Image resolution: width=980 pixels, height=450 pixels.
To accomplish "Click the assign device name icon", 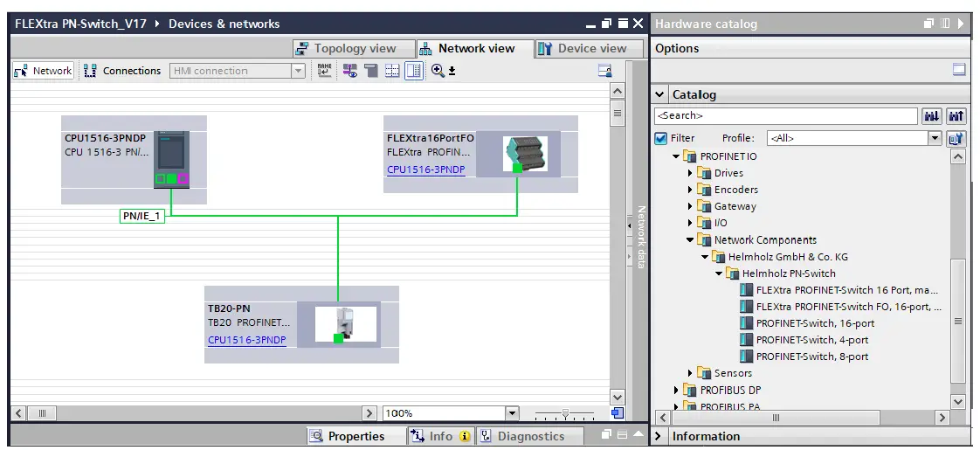I will 324,71.
